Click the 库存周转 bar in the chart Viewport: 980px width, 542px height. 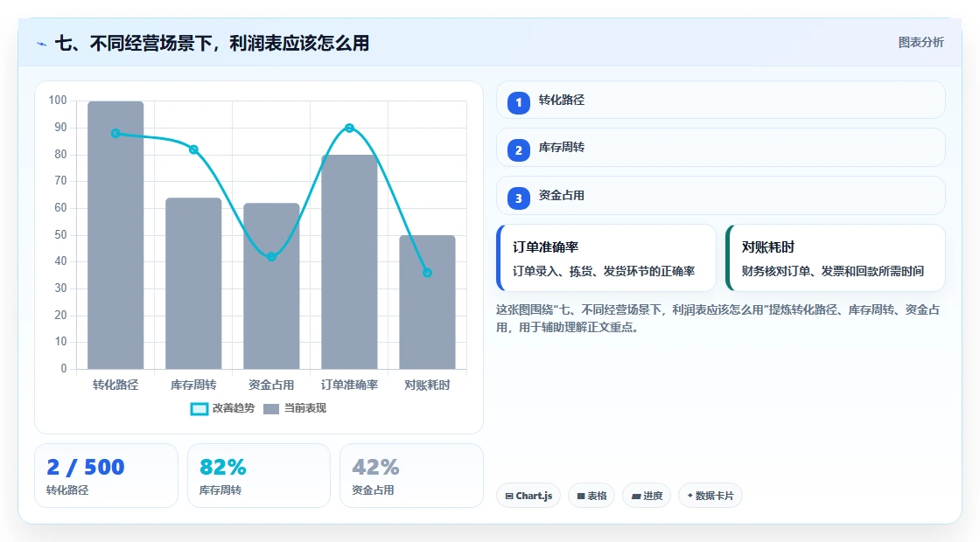point(193,283)
